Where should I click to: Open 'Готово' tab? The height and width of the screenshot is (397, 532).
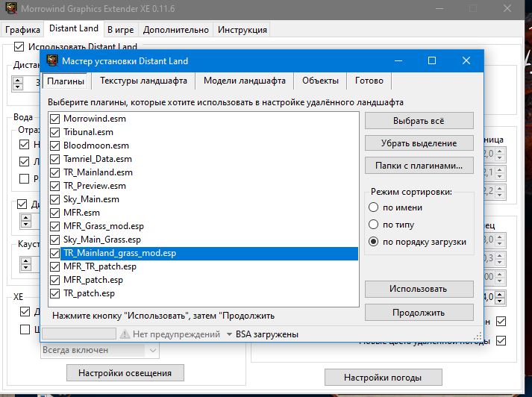pyautogui.click(x=369, y=81)
